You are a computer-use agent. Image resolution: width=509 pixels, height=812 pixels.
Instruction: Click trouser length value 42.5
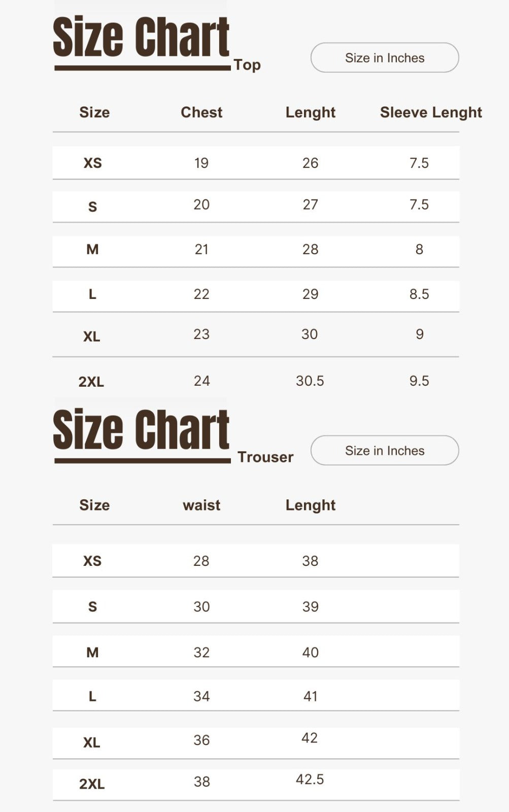310,779
